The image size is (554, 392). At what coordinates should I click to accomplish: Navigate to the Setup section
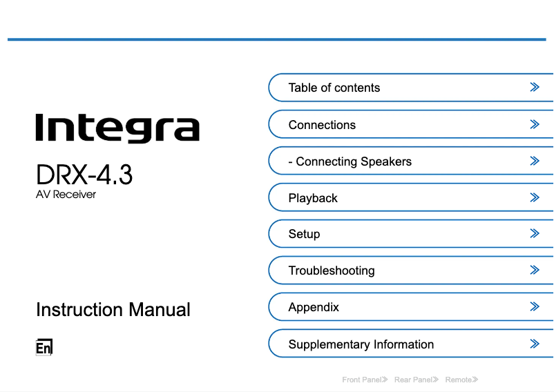pos(304,234)
